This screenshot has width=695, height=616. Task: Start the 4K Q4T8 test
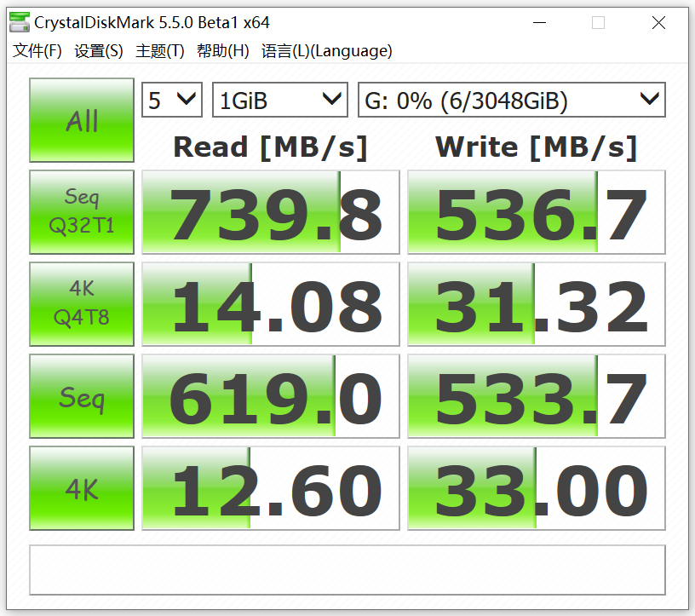[82, 304]
